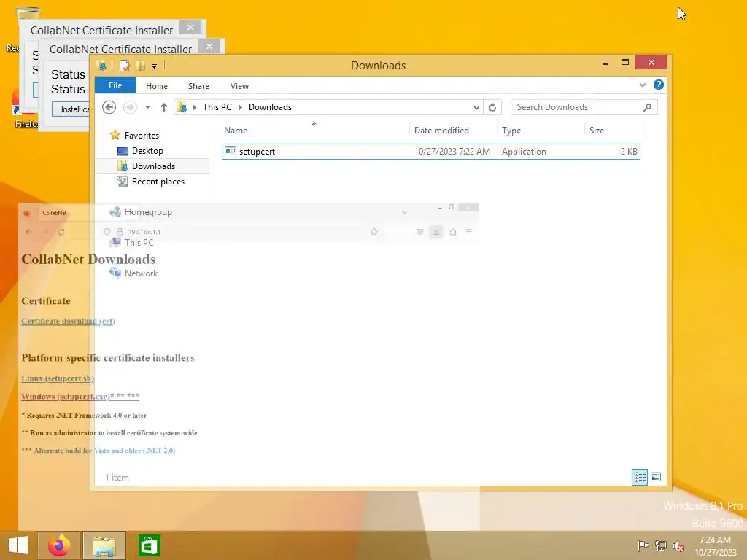Click Firefox back arrow

28,232
